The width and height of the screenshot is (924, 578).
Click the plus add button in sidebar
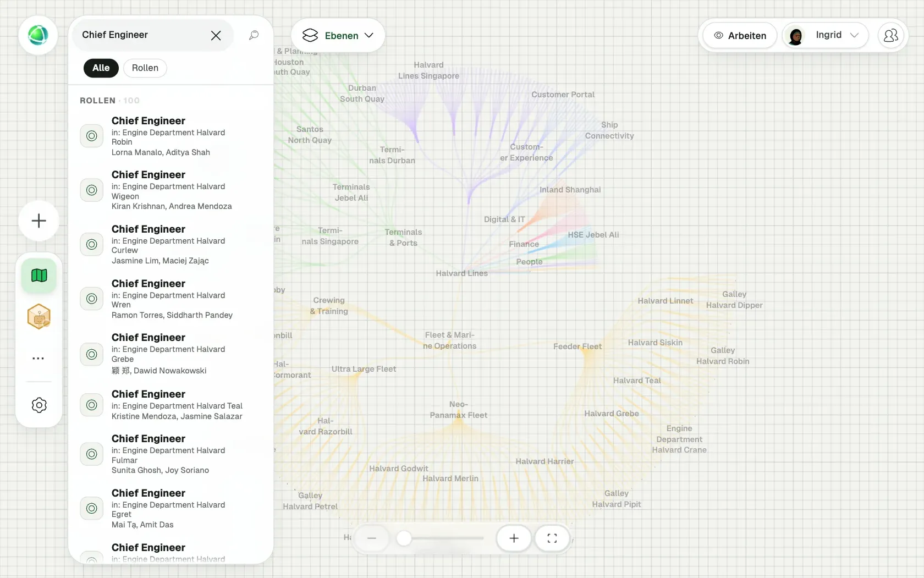click(x=38, y=221)
